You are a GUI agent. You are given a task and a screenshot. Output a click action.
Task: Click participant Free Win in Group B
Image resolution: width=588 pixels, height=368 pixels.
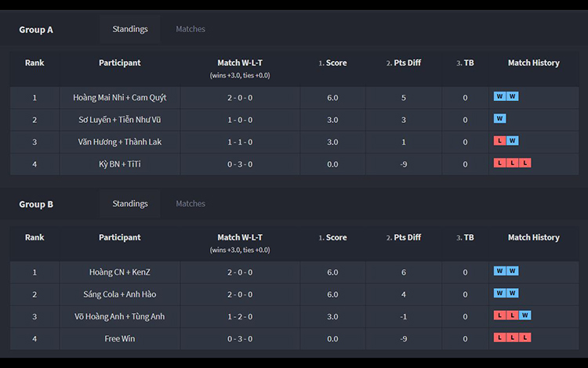pyautogui.click(x=120, y=339)
